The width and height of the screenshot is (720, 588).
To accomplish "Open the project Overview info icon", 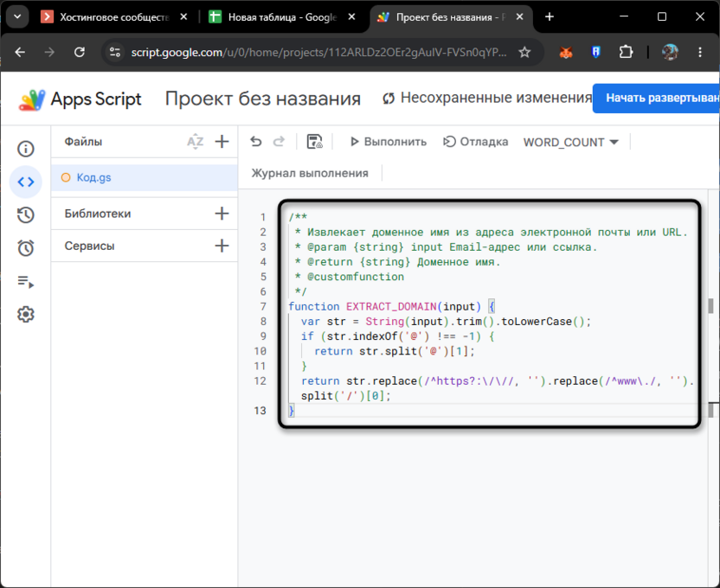I will coord(26,149).
